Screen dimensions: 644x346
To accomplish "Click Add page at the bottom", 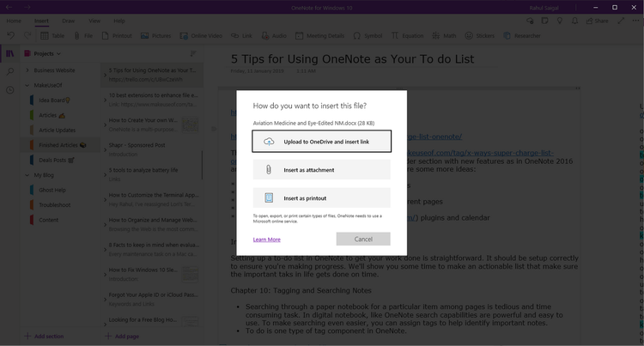I will pos(123,337).
